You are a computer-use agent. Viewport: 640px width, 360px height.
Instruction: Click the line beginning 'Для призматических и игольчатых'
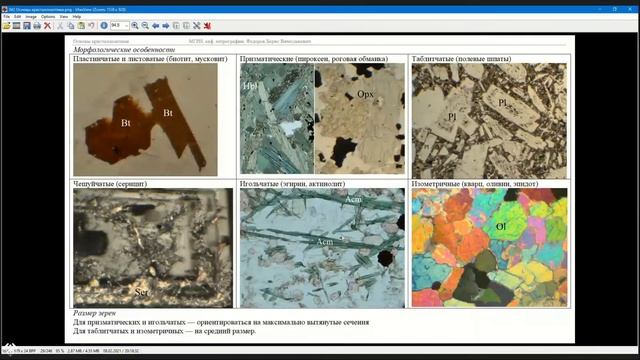[221, 322]
